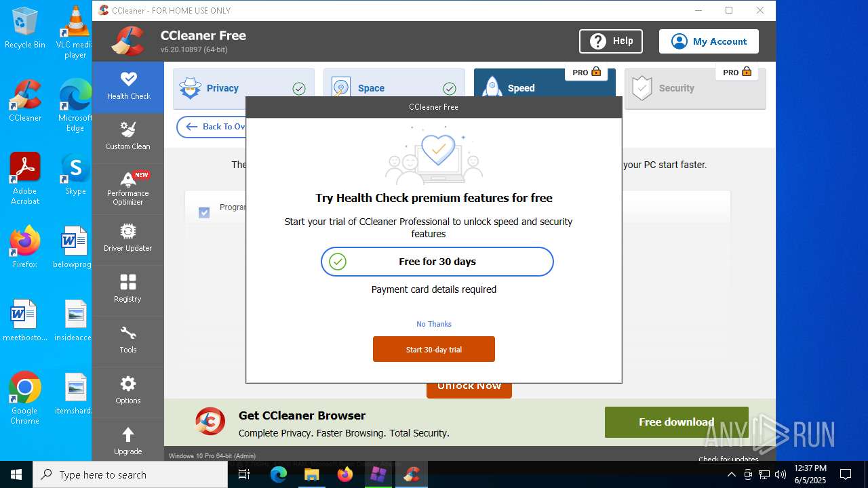This screenshot has height=488, width=868.
Task: Open Recycle Bin desktop icon
Action: (x=25, y=28)
